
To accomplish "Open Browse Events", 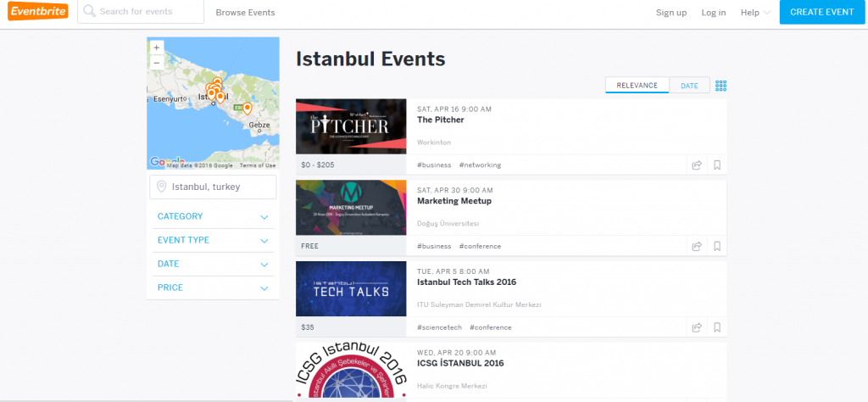I will (x=245, y=12).
